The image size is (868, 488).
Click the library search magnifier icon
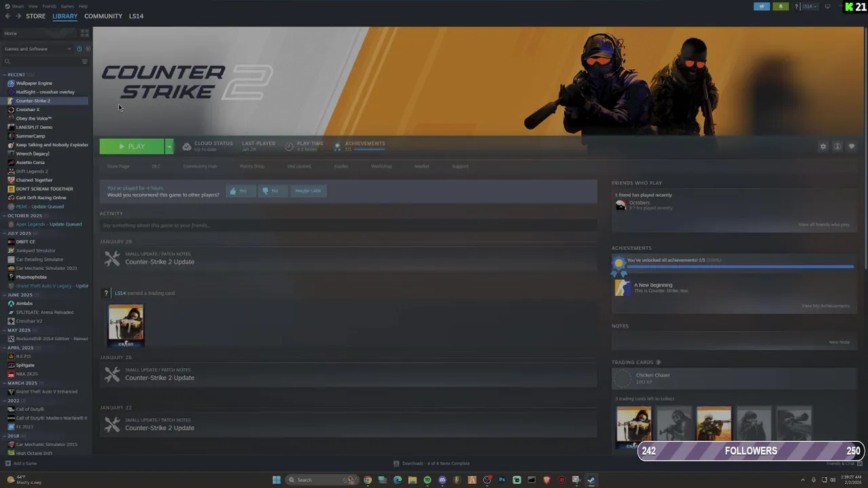pyautogui.click(x=7, y=62)
